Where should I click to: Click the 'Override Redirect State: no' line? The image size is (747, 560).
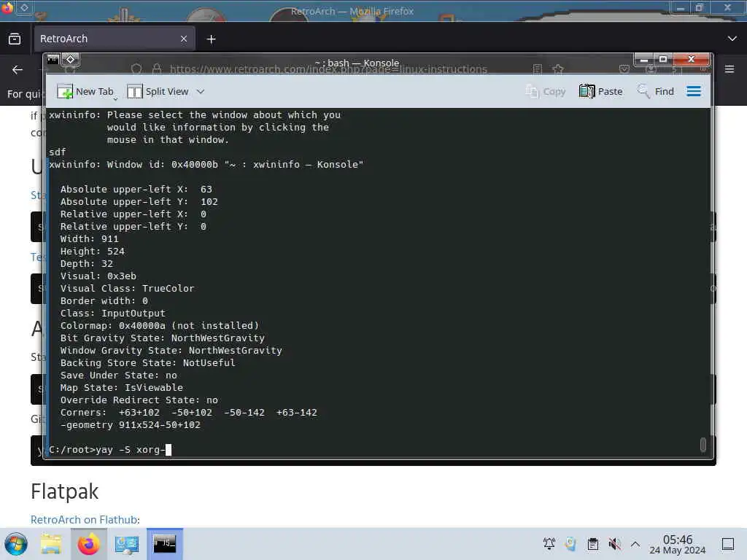139,400
